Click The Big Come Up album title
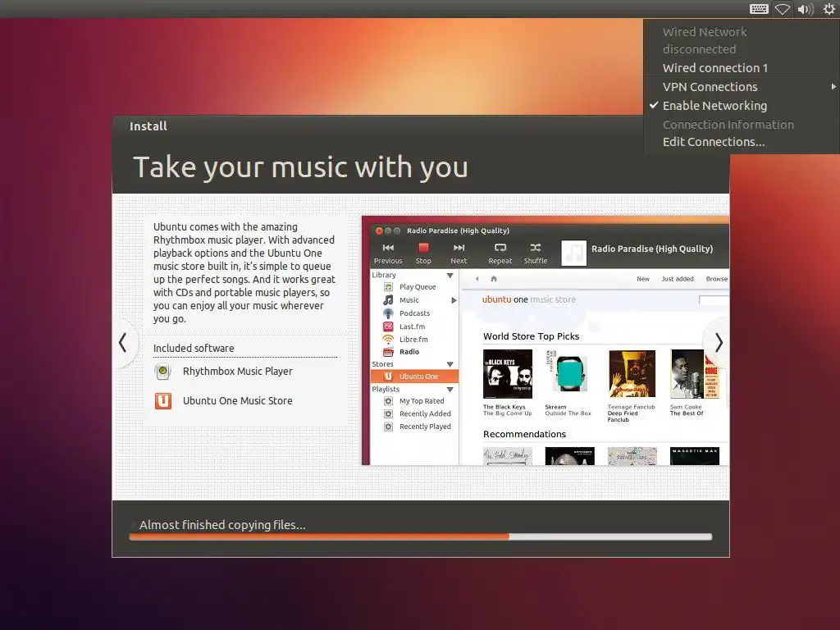This screenshot has height=630, width=840. click(507, 413)
